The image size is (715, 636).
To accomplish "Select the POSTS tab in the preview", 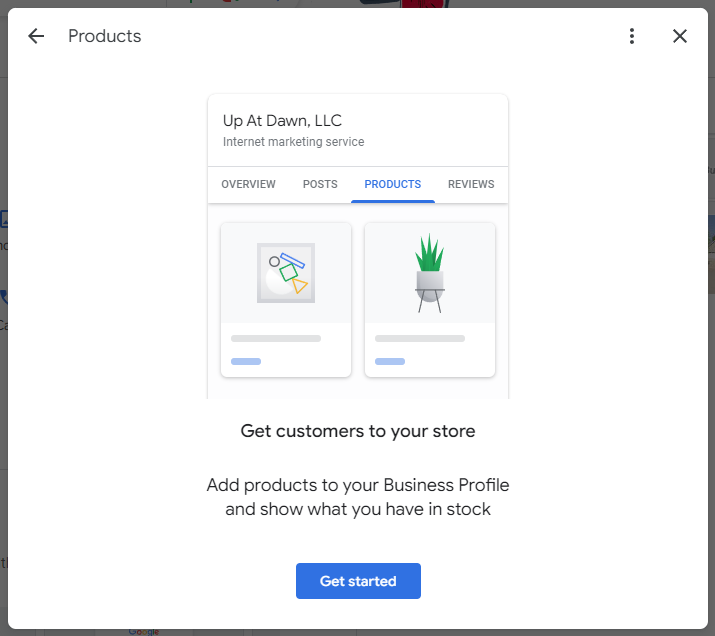I will (320, 184).
